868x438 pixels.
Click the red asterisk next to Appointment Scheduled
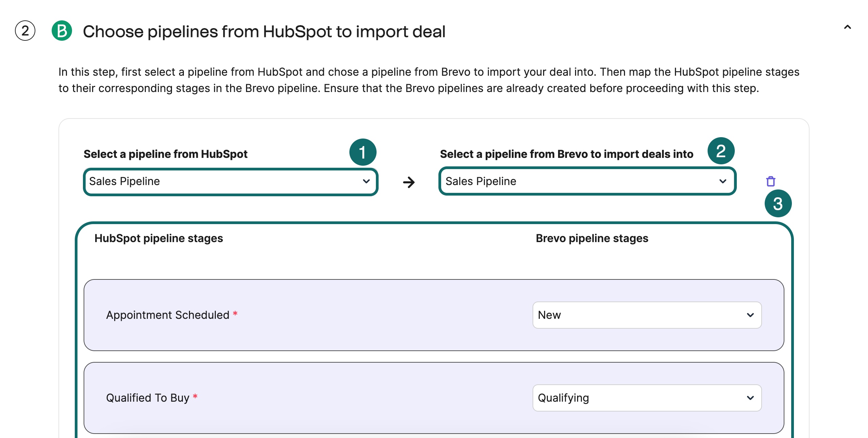click(235, 314)
